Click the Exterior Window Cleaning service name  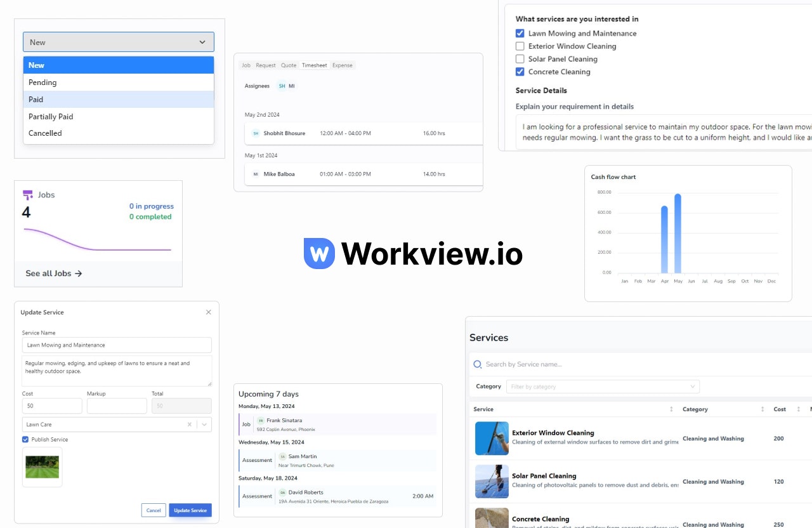click(x=553, y=433)
